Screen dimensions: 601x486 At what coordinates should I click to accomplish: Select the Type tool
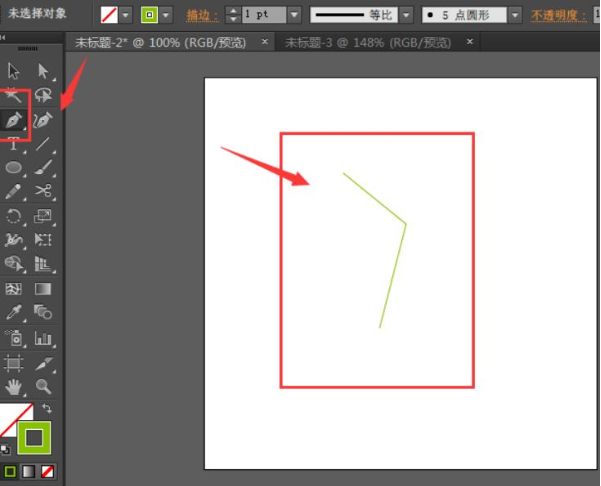pyautogui.click(x=13, y=144)
